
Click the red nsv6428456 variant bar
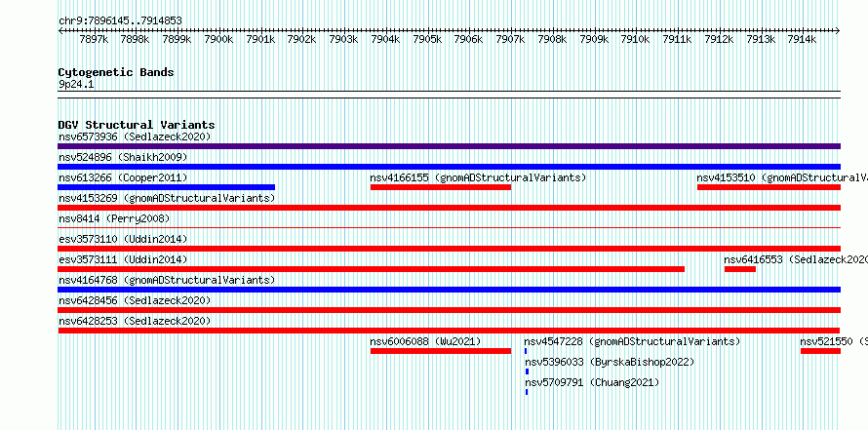click(449, 310)
